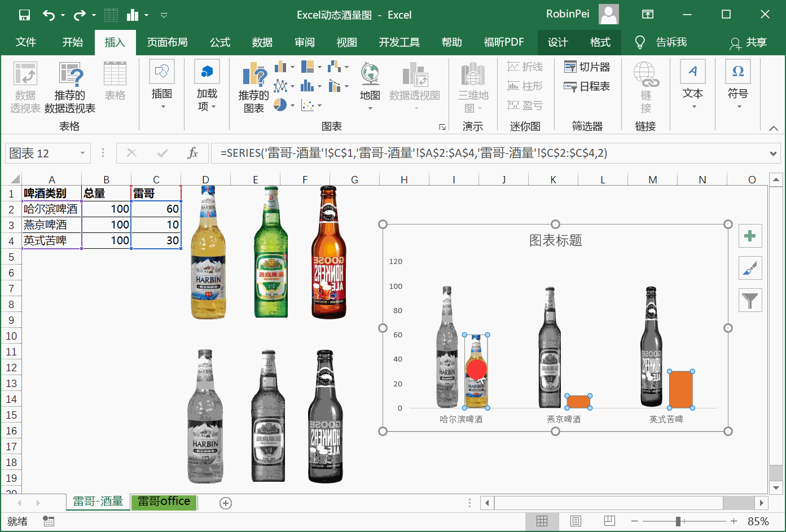This screenshot has height=532, width=786.
Task: Open recommended PivotTables 推荐的数据透视表
Action: (70, 87)
